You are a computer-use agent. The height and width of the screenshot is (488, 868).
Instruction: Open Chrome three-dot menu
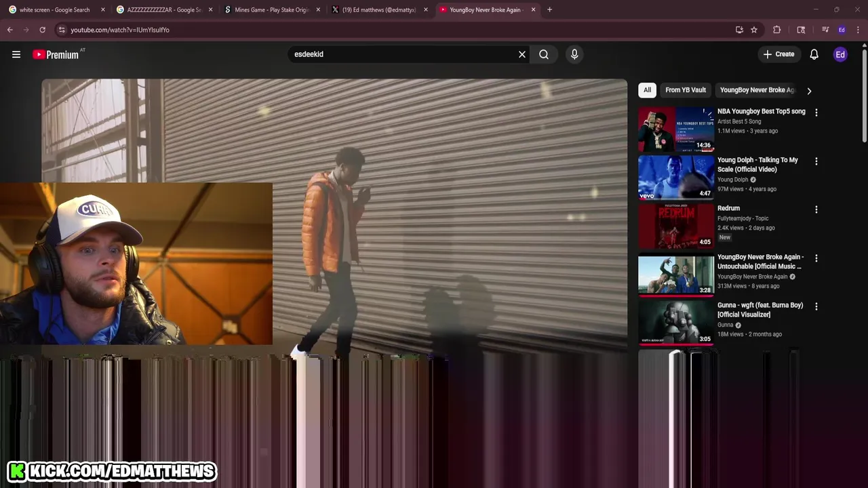pyautogui.click(x=858, y=30)
